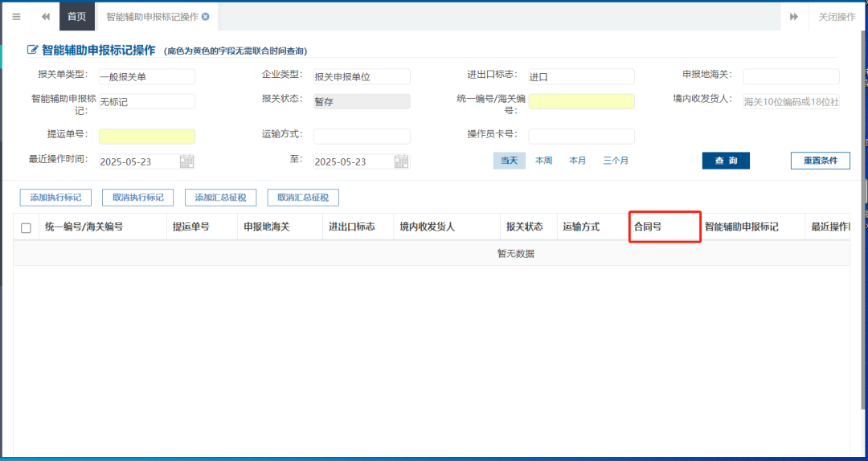Viewport: 868px width, 461px height.
Task: Switch to the 首页 tab
Action: point(76,17)
